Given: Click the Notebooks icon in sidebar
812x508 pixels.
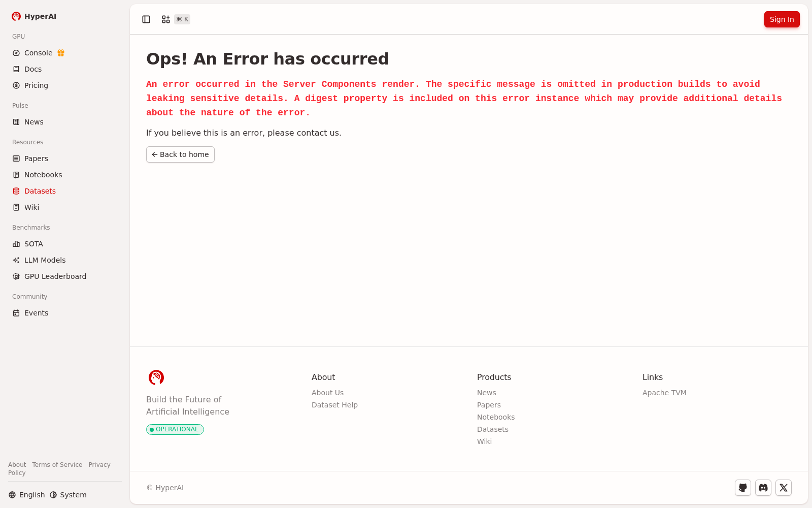Looking at the screenshot, I should [x=16, y=175].
